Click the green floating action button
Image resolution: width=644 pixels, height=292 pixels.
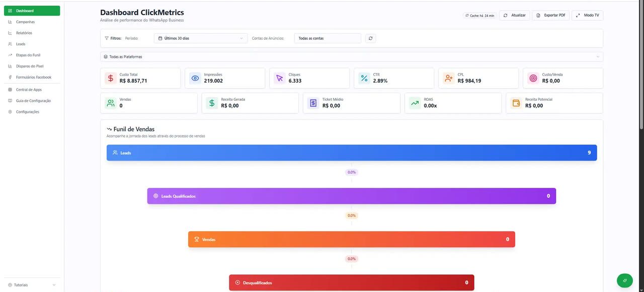coord(625,280)
